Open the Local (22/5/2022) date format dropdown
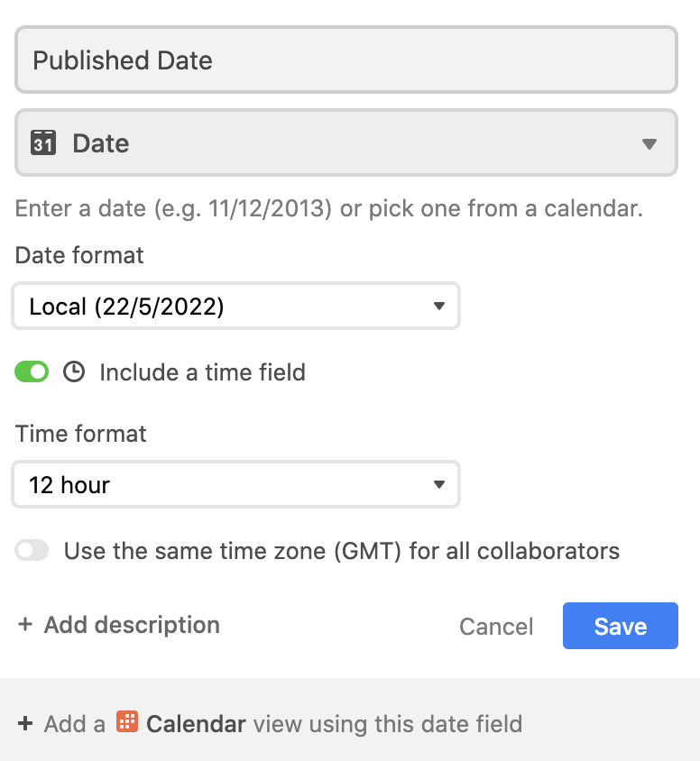Image resolution: width=700 pixels, height=761 pixels. pos(235,307)
